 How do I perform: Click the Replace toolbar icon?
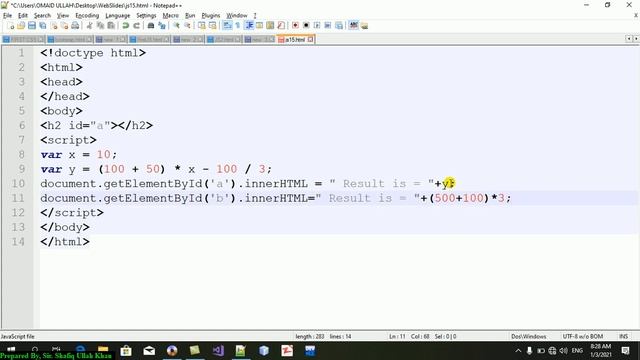pos(162,26)
